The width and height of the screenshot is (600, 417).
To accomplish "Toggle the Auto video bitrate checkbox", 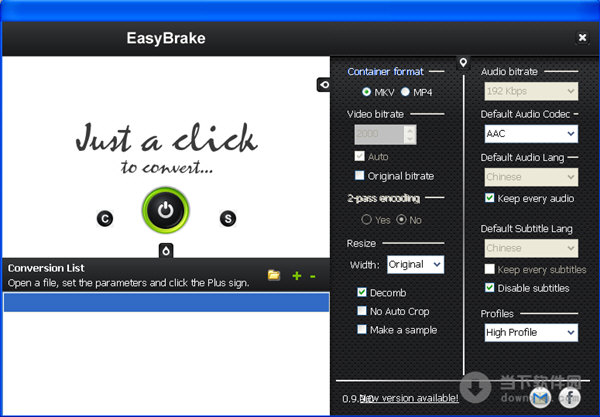I will 359,156.
